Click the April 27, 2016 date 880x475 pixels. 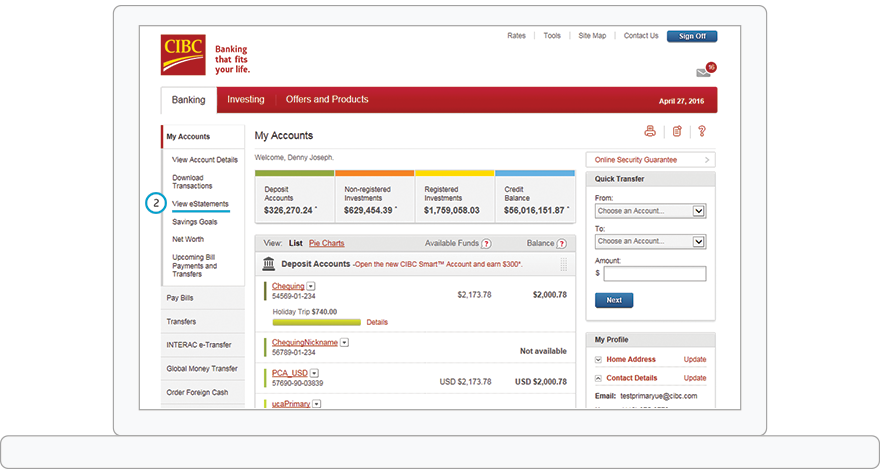click(x=681, y=101)
